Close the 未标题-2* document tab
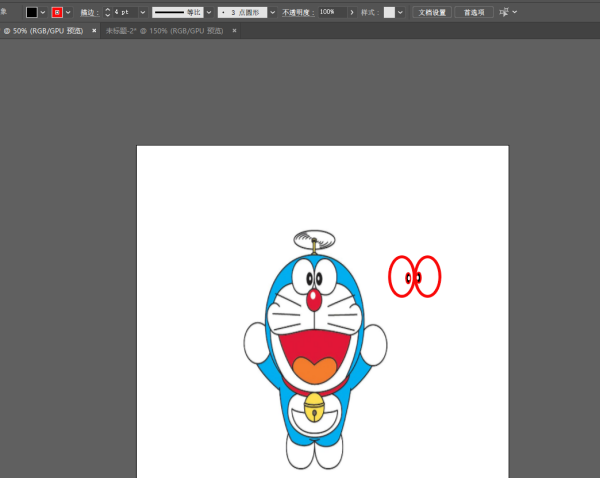The width and height of the screenshot is (600, 478). click(x=234, y=31)
